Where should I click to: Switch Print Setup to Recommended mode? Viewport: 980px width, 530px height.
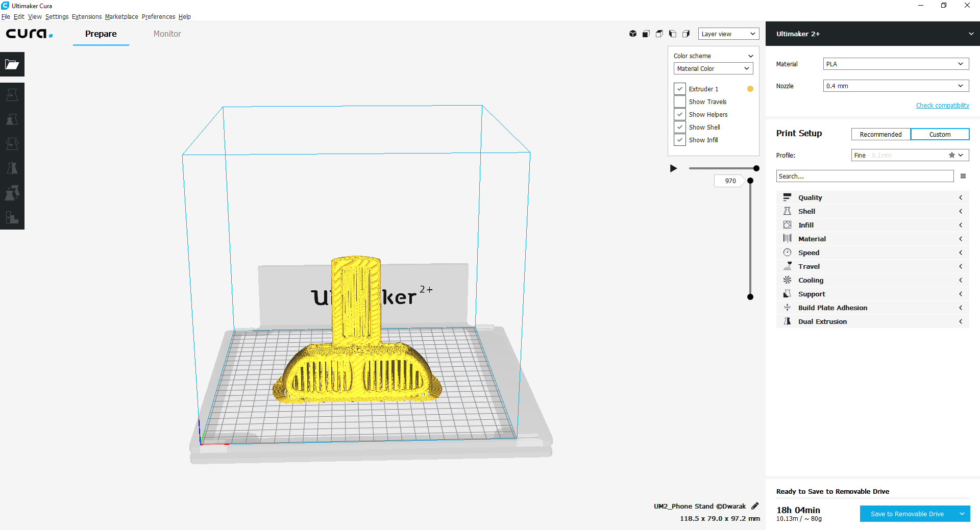(x=880, y=134)
